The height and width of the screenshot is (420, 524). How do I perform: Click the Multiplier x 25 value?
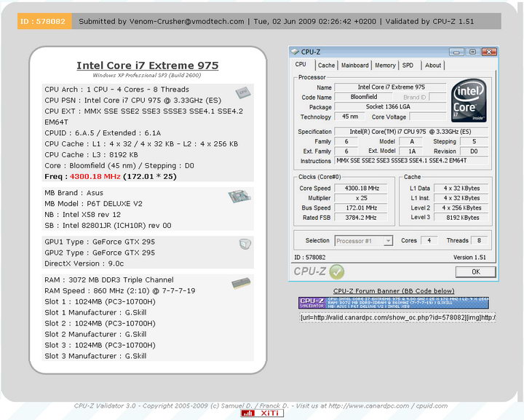point(361,198)
